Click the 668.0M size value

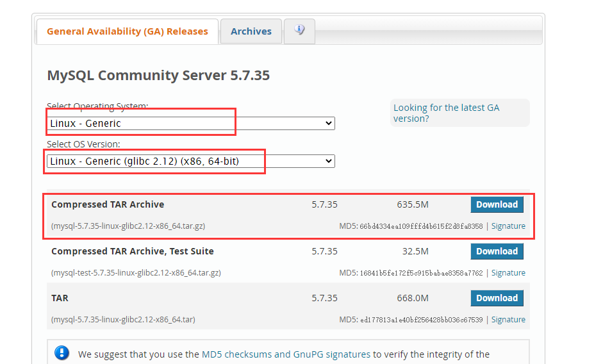point(413,298)
